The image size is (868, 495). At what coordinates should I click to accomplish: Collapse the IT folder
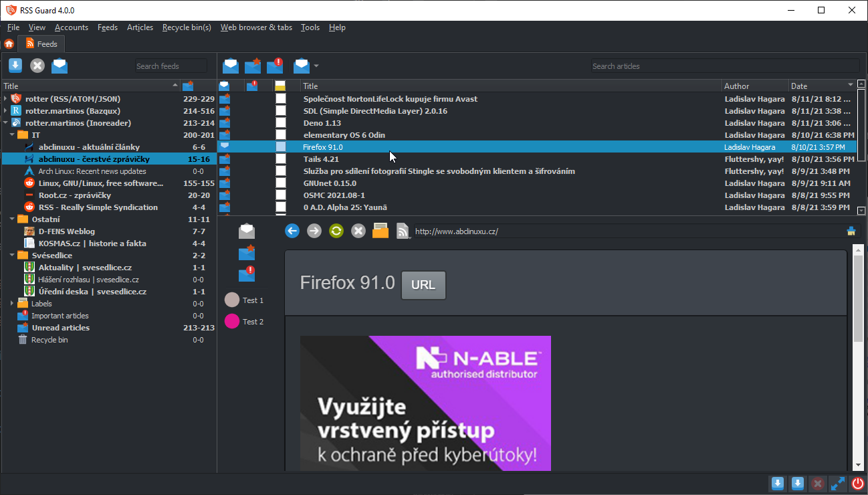(x=13, y=135)
